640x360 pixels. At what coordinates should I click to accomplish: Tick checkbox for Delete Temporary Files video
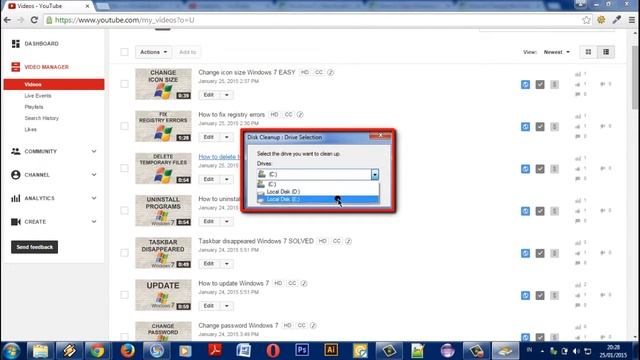click(x=124, y=168)
